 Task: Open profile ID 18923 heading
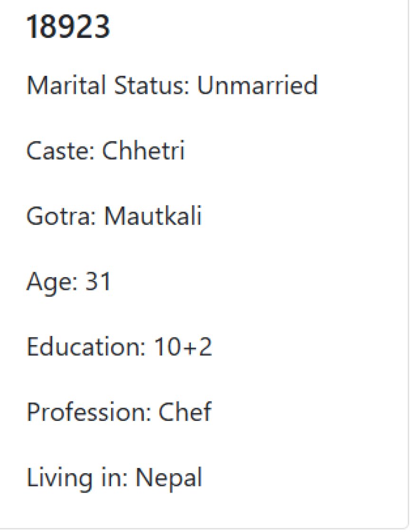click(x=68, y=27)
